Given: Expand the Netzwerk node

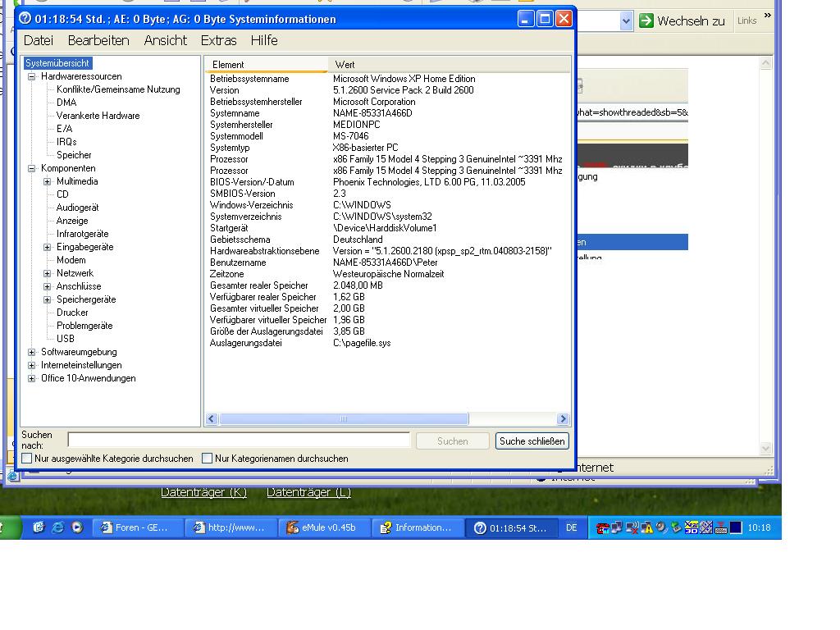Looking at the screenshot, I should click(x=47, y=274).
